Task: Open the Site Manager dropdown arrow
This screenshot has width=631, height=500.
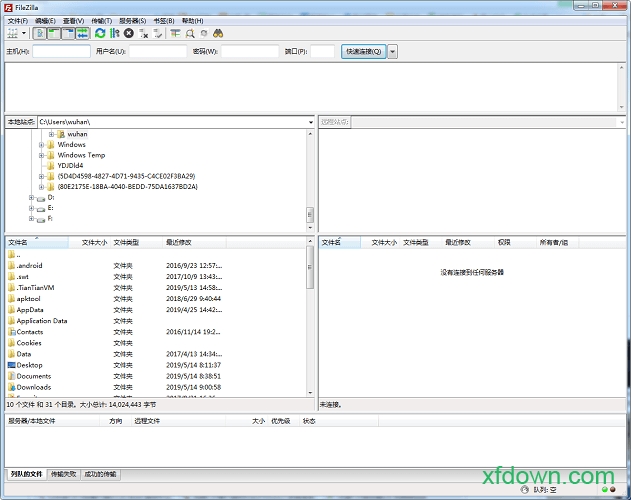Action: tap(24, 33)
